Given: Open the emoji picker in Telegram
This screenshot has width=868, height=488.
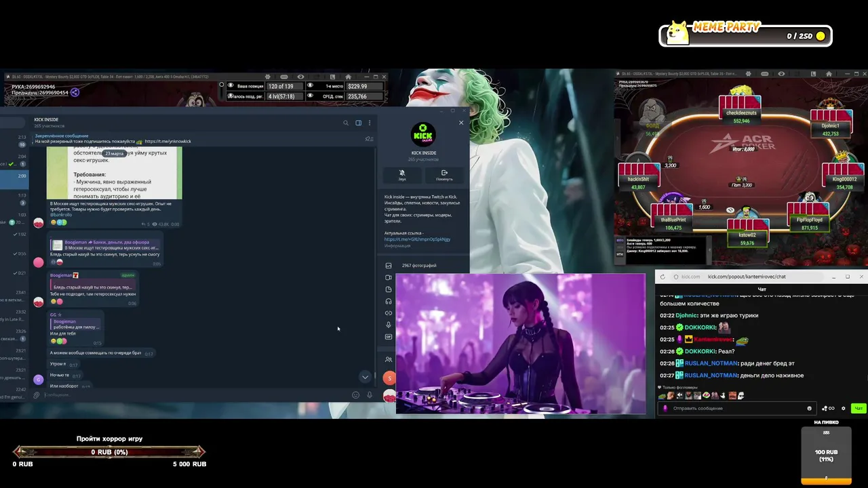Looking at the screenshot, I should [355, 395].
